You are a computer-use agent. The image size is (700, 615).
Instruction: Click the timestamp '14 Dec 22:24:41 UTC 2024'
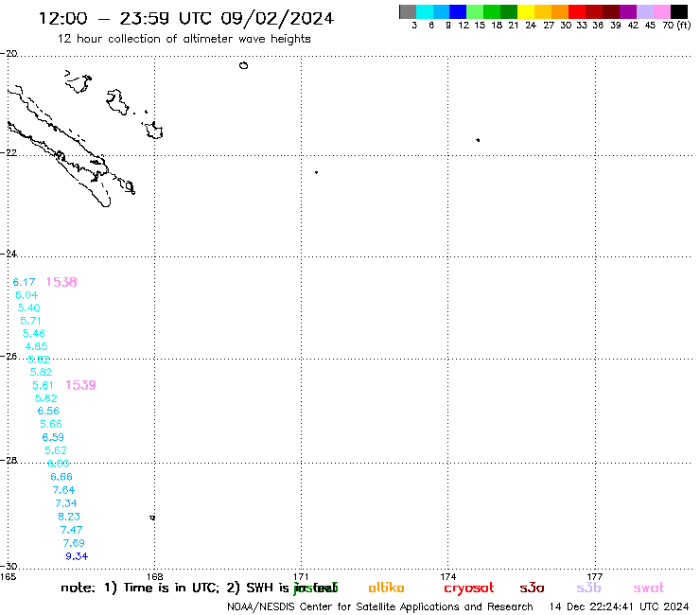coord(620,607)
